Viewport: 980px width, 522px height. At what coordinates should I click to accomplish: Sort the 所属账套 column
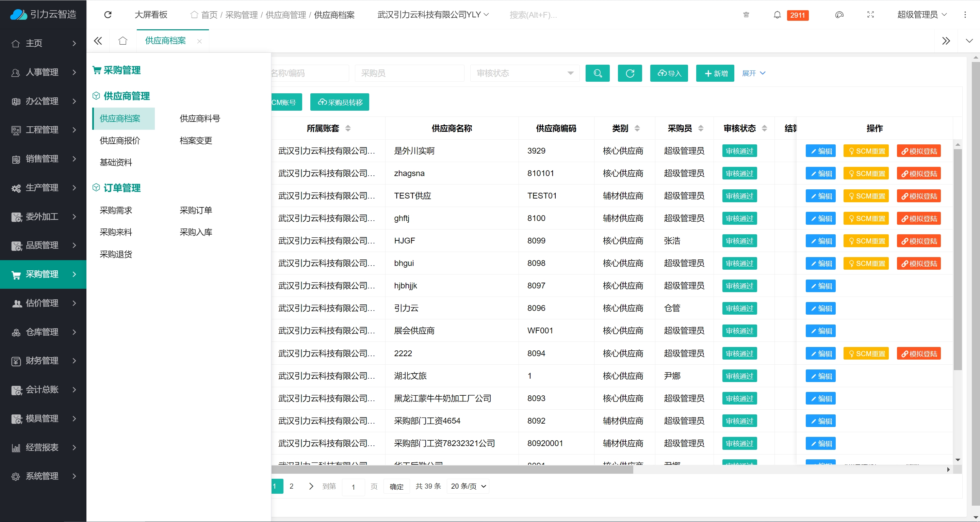click(348, 128)
